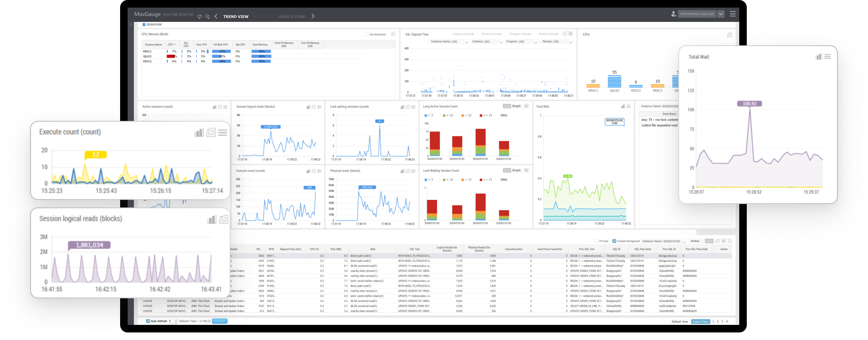Go to previous view with left arrow
Image resolution: width=868 pixels, height=340 pixels.
point(216,16)
